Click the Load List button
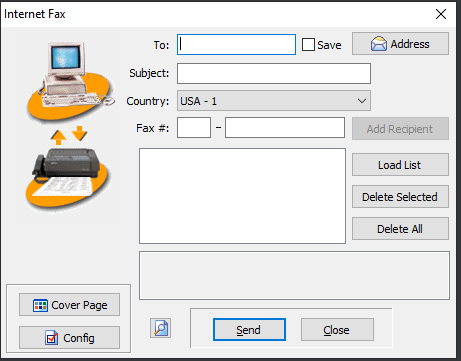Screen dimensions: 461x361 [x=400, y=165]
